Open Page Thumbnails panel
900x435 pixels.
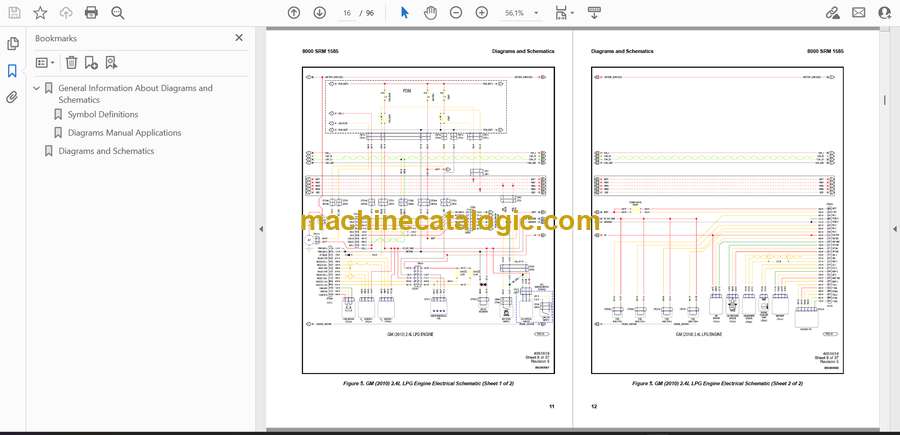13,44
